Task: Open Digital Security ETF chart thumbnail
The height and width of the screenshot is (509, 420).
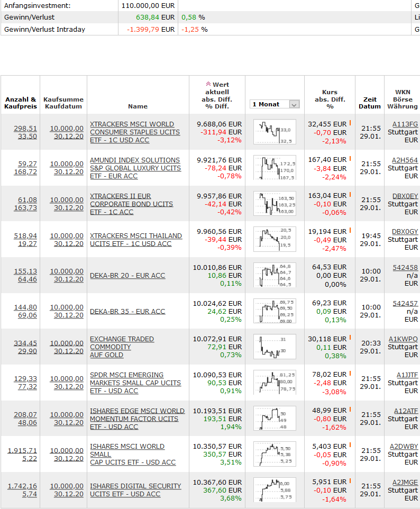Action: [x=275, y=490]
